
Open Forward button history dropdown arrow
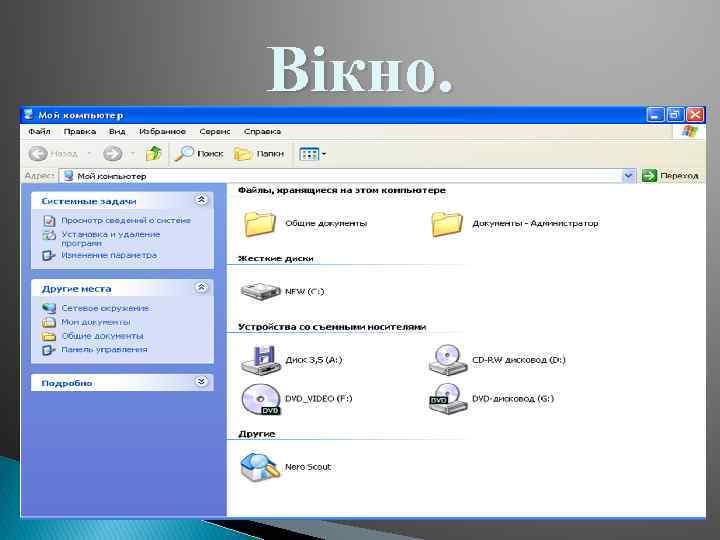[133, 153]
